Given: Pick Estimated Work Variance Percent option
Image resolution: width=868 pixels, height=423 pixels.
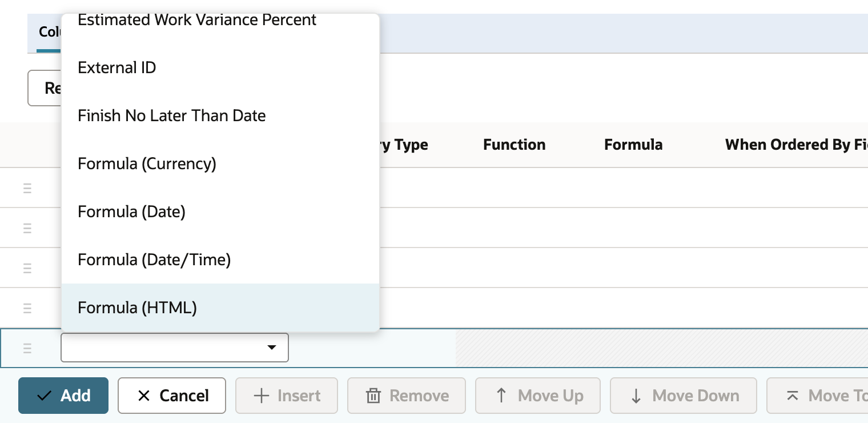Looking at the screenshot, I should pos(220,23).
